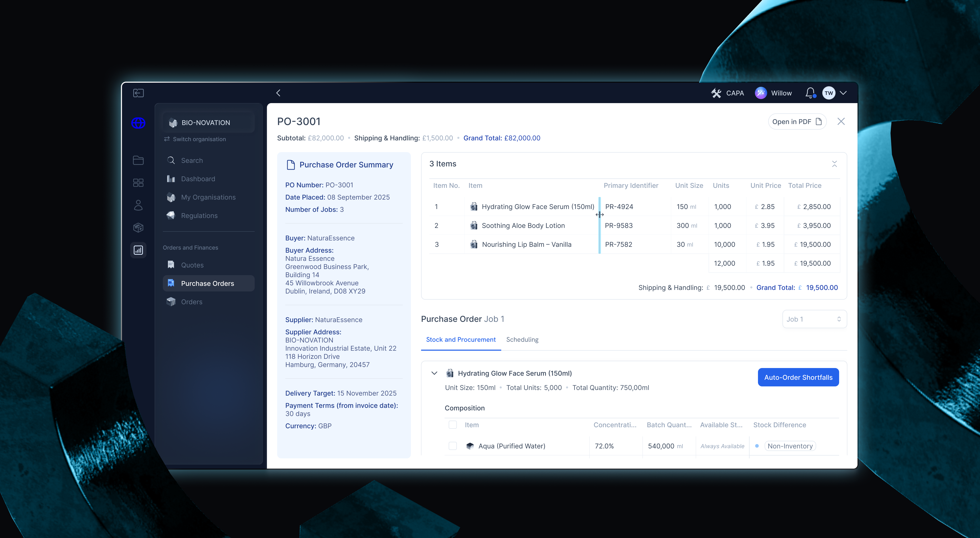Click the globe logo icon
This screenshot has width=980, height=538.
[138, 123]
